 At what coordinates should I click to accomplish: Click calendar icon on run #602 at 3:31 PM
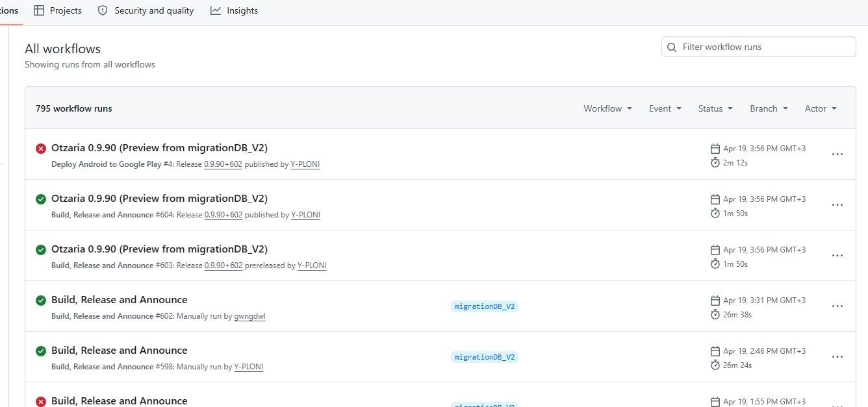(715, 300)
